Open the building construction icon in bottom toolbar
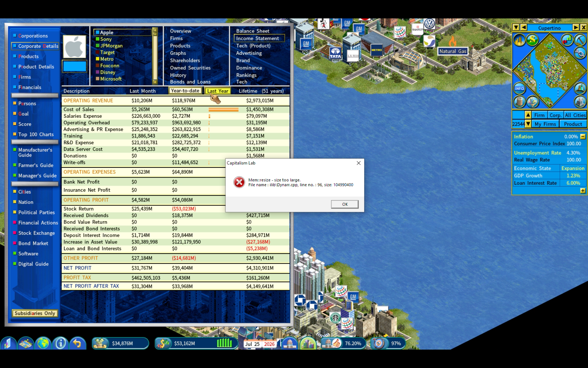Viewport: 588px width, 368px height. pyautogui.click(x=8, y=343)
